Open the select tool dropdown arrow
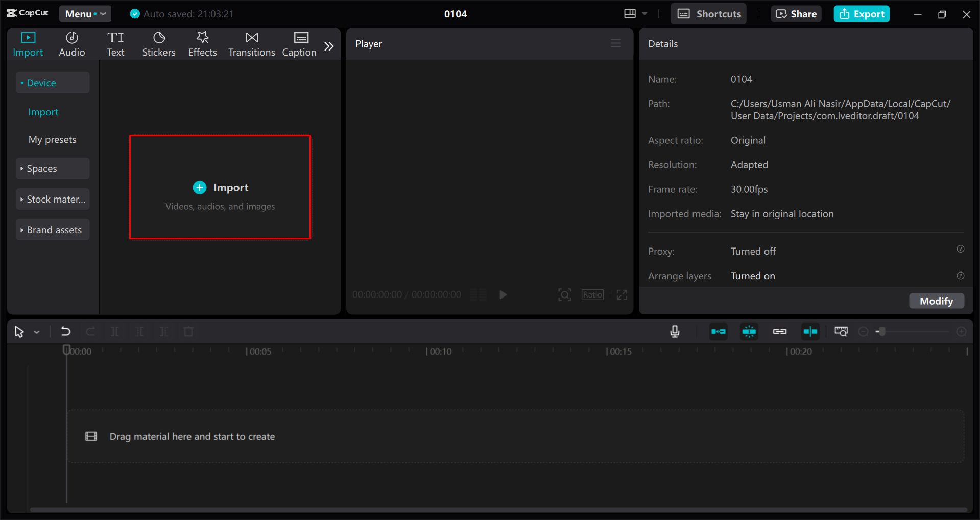 click(36, 331)
